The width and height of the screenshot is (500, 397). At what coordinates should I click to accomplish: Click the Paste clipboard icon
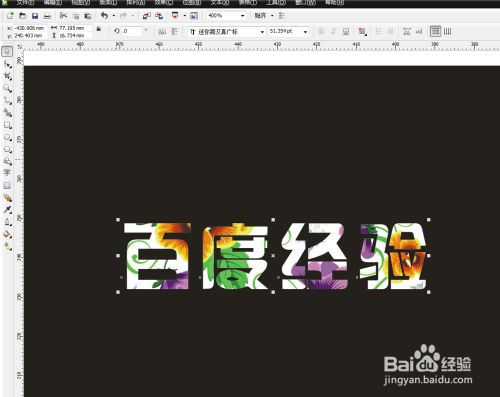[88, 16]
